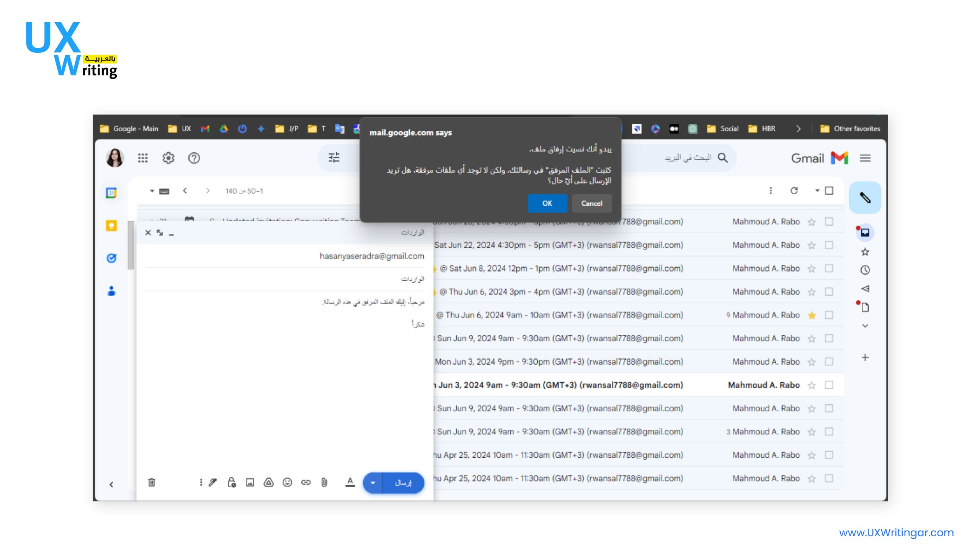Click the compose pencil button
This screenshot has width=980, height=552.
pyautogui.click(x=865, y=198)
